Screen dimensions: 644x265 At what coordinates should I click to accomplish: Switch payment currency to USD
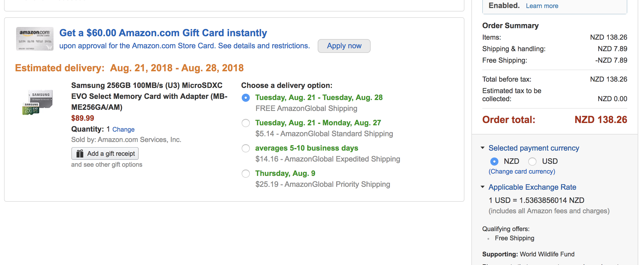[x=532, y=162]
